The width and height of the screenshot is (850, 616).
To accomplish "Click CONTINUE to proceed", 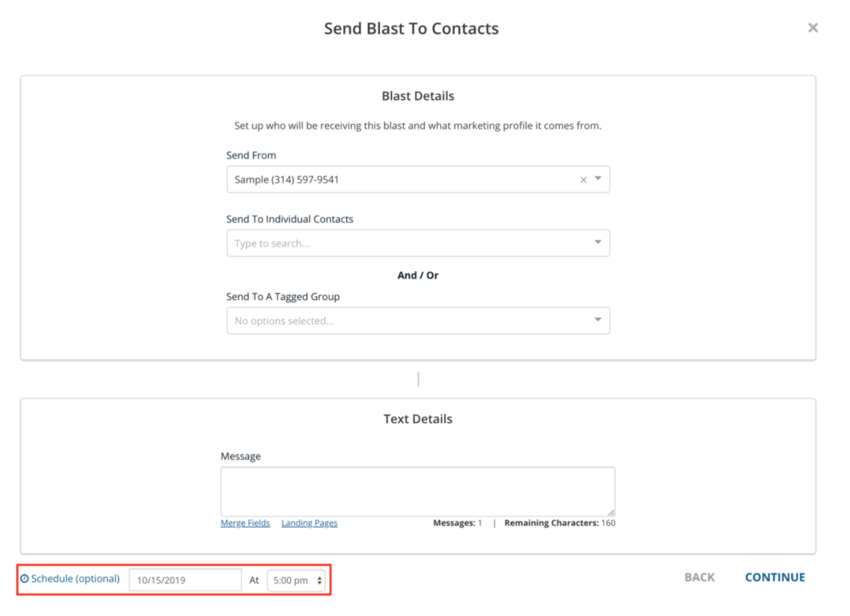I will pos(775,577).
